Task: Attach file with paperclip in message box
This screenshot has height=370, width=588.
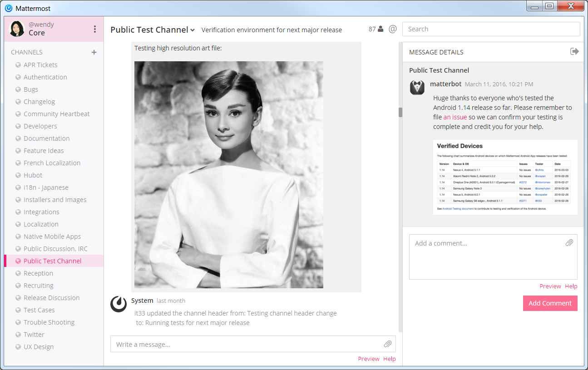Action: click(388, 344)
